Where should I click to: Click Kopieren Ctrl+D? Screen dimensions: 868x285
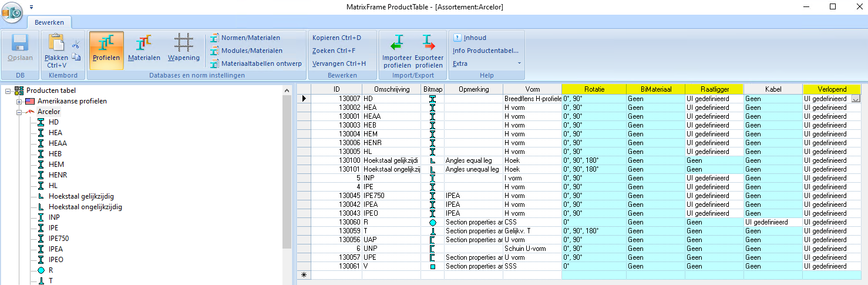click(x=337, y=38)
